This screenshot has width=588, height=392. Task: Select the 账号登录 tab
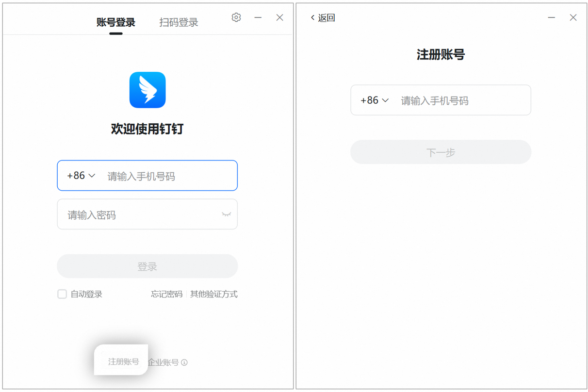(x=116, y=22)
